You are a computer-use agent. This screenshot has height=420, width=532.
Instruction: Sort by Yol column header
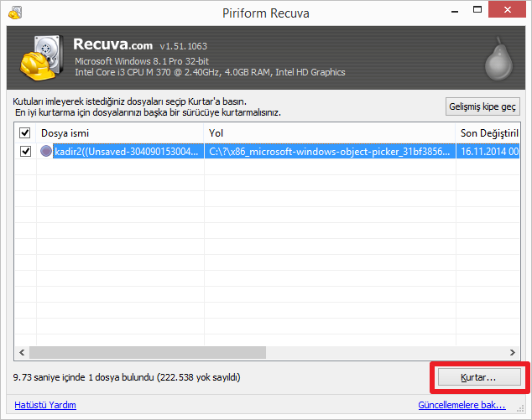tap(330, 133)
